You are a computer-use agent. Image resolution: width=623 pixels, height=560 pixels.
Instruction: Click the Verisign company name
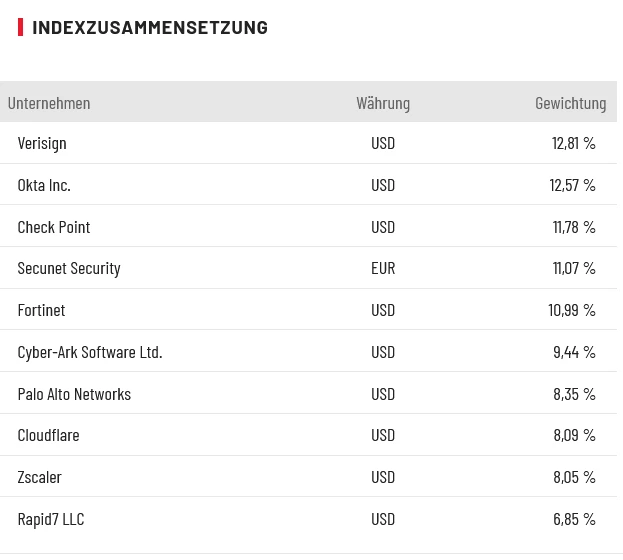tap(42, 143)
